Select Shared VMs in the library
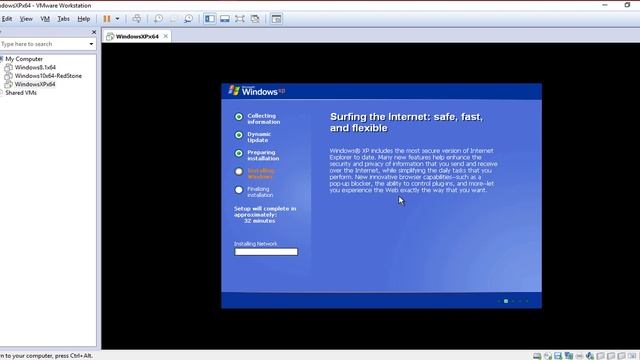The width and height of the screenshot is (640, 360). pyautogui.click(x=21, y=93)
